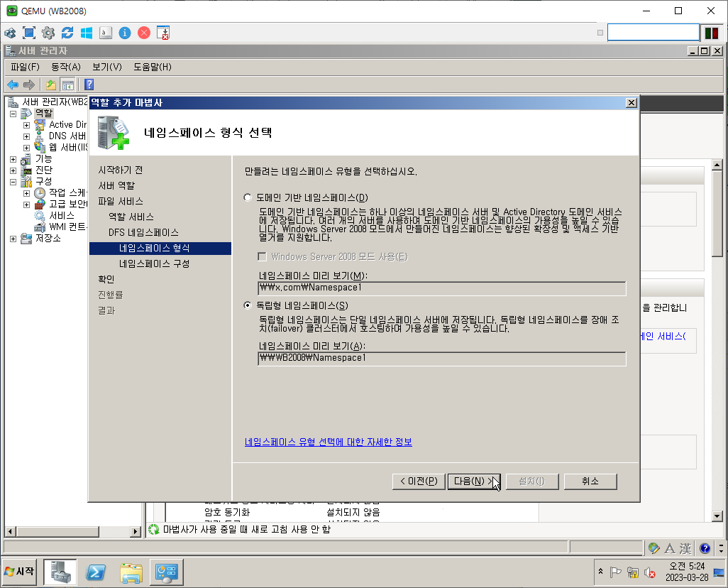Click the QEMU fullscreen icon in toolbar
This screenshot has width=728, height=588.
(29, 33)
